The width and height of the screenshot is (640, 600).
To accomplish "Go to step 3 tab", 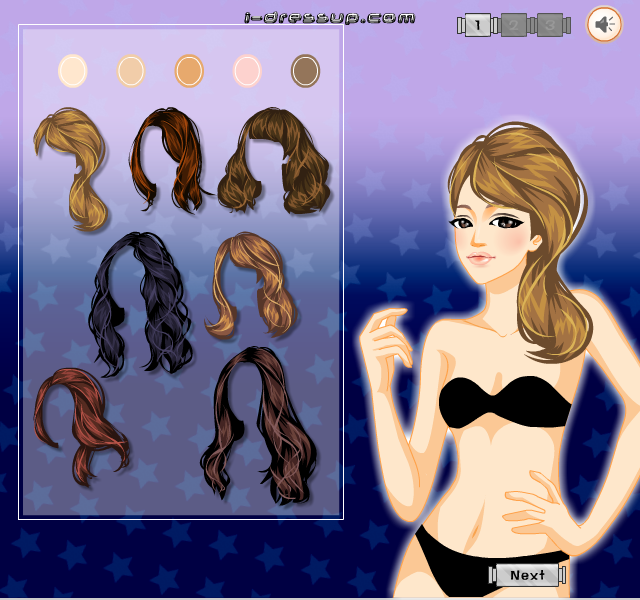I will pos(550,25).
